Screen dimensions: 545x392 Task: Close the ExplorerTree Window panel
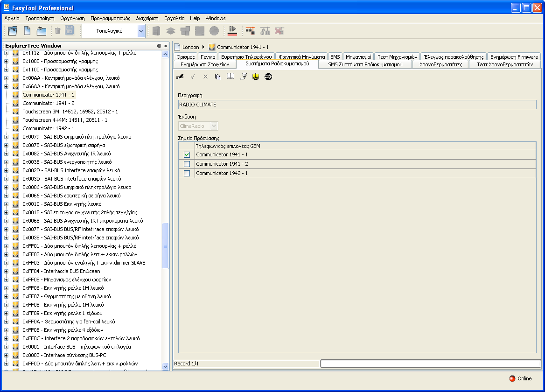click(x=166, y=46)
